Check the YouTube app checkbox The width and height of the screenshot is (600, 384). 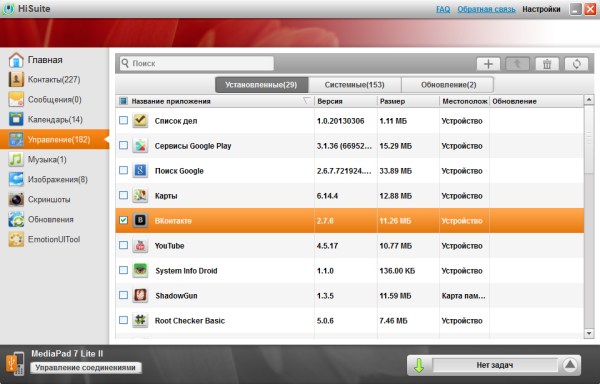point(123,245)
